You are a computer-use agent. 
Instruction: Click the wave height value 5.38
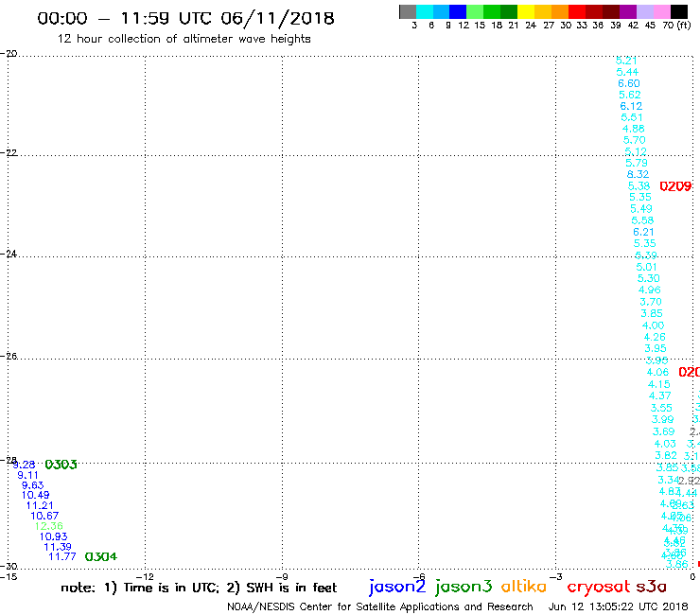(x=639, y=185)
